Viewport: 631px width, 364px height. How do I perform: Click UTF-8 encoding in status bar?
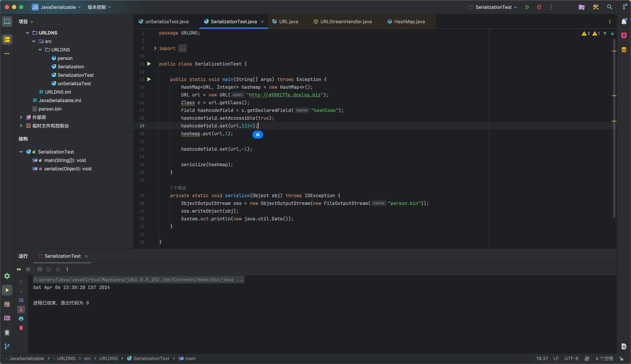(571, 359)
